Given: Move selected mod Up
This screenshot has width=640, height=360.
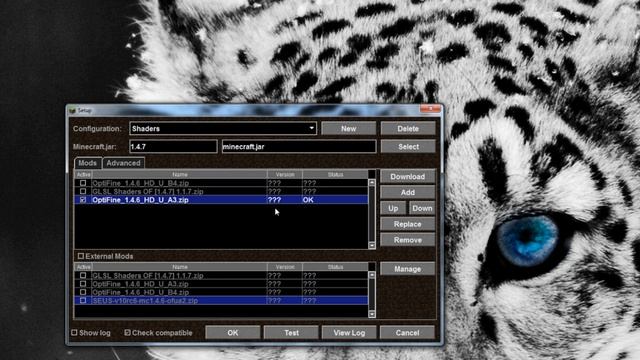Looking at the screenshot, I should (393, 208).
